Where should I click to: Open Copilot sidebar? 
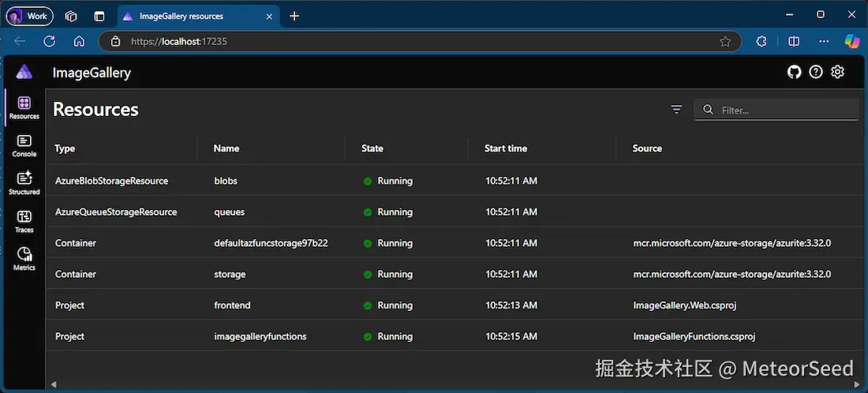pos(852,42)
